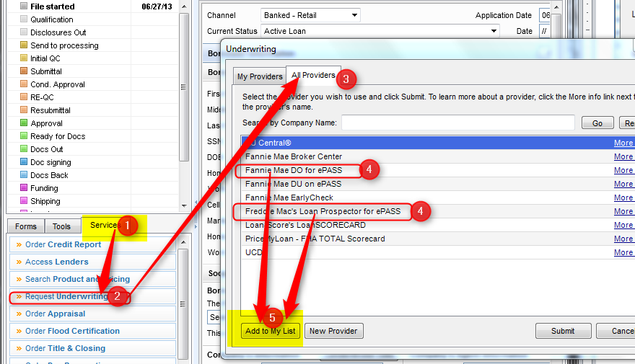Screen dimensions: 635x364
Task: Open Access Lenders service
Action: coord(93,262)
